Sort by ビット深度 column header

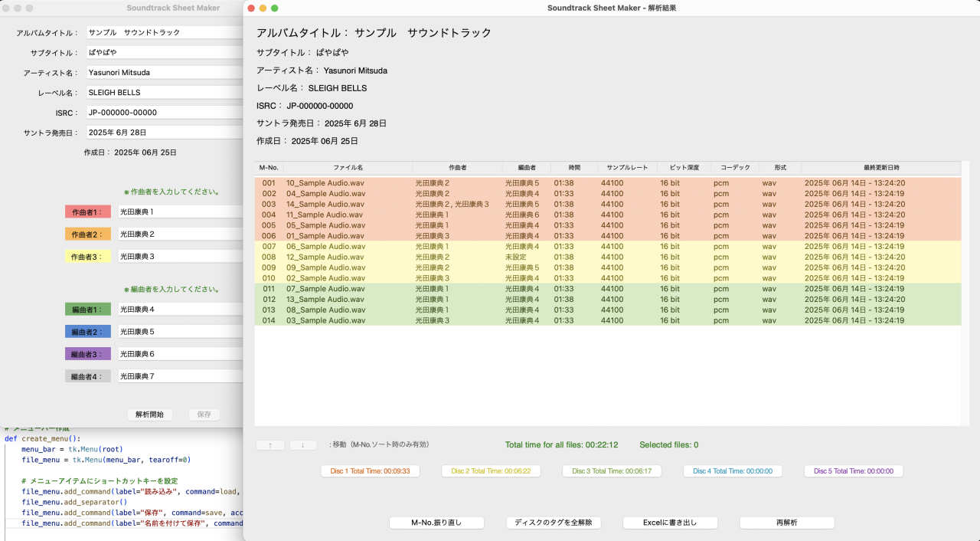tap(684, 167)
